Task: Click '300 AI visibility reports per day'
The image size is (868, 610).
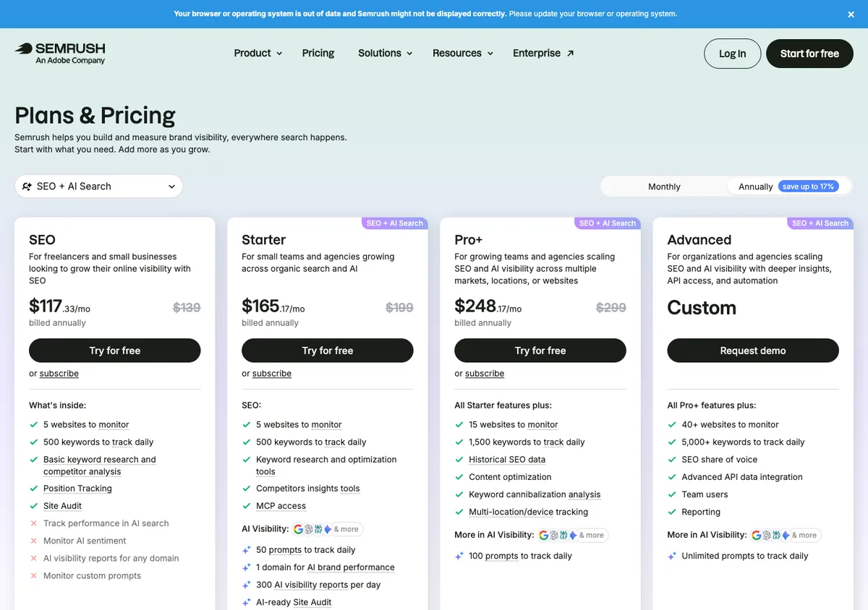Action: 318,585
